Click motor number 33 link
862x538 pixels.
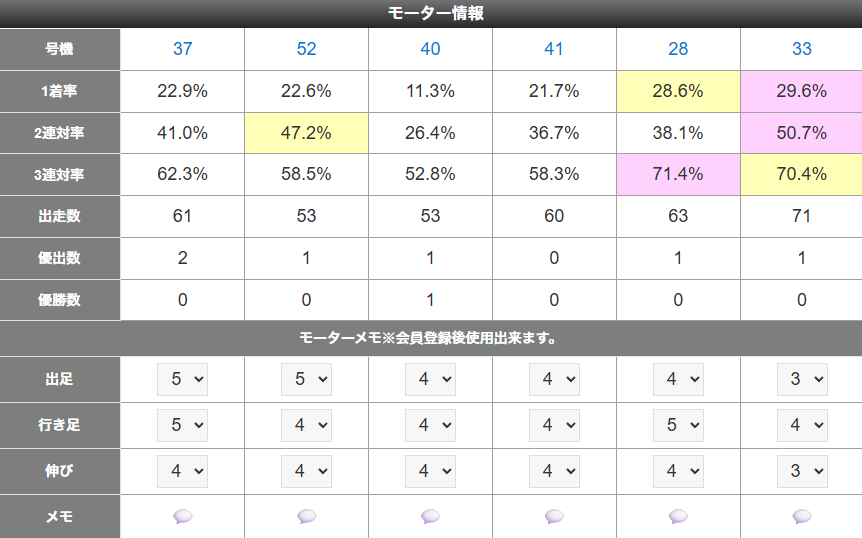tap(802, 49)
